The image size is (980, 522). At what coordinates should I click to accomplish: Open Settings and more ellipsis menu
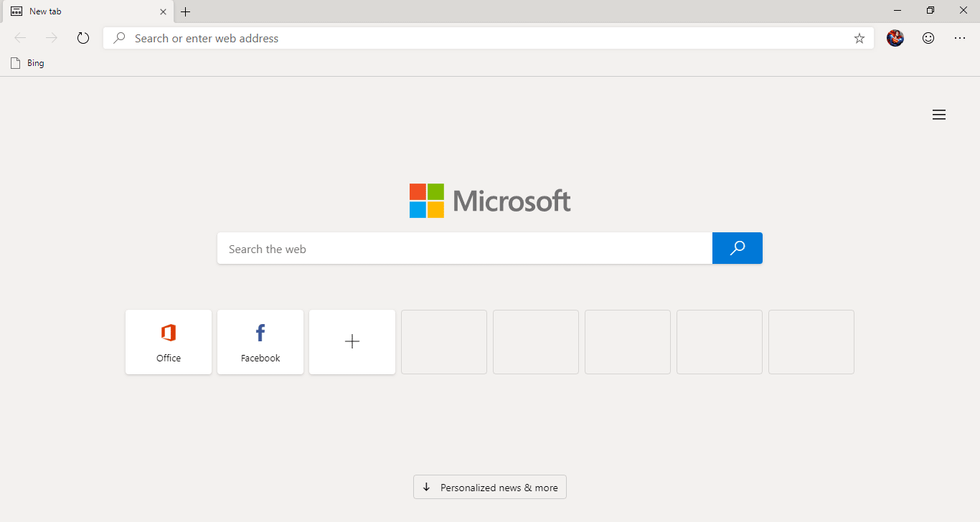[960, 38]
